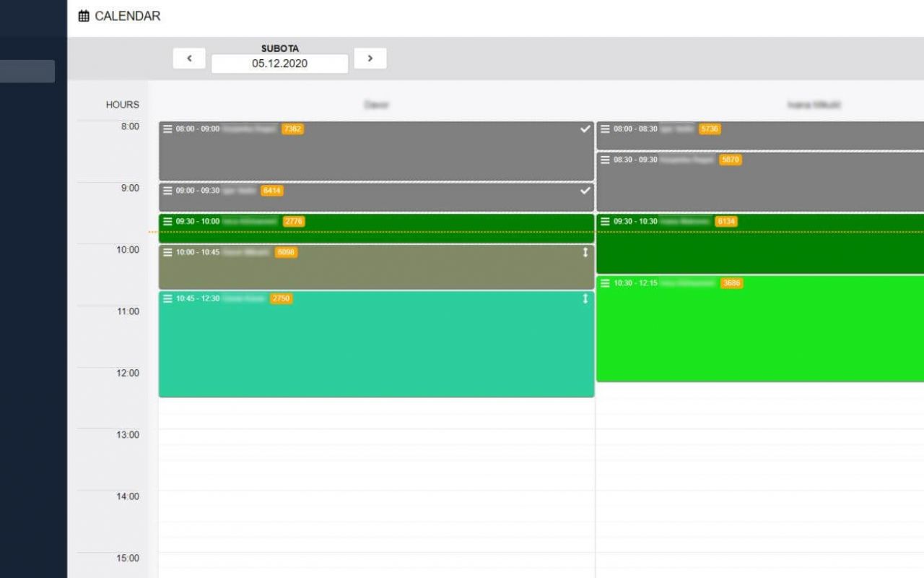Screen dimensions: 924x578
Task: Open menu icon on 10:30 - 12:15 appointment
Action: (605, 283)
